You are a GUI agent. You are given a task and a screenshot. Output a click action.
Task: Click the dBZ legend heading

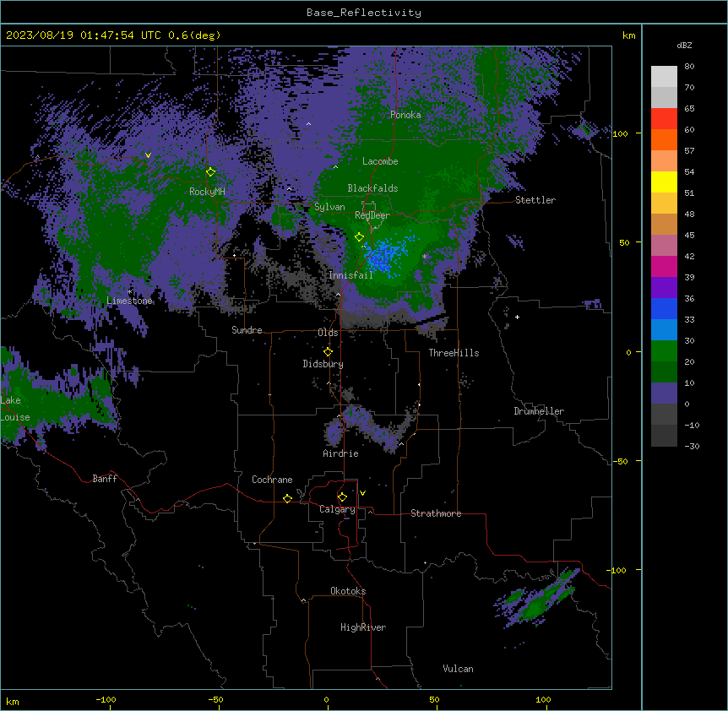(684, 45)
